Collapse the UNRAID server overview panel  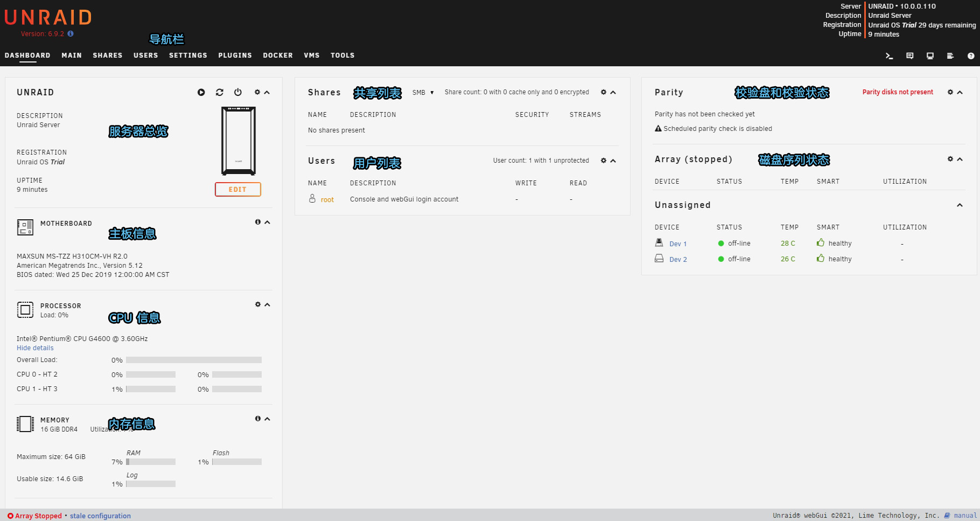[x=267, y=92]
